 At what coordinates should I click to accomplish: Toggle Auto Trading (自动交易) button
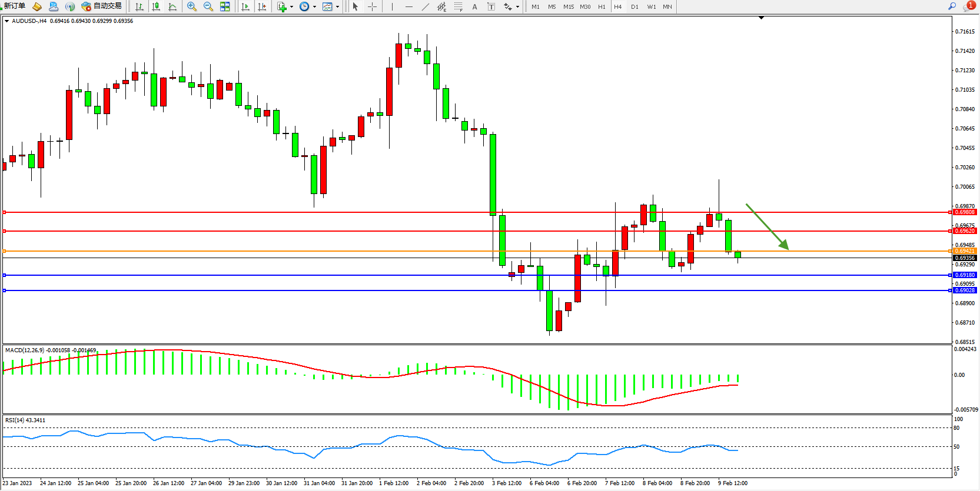(x=102, y=6)
